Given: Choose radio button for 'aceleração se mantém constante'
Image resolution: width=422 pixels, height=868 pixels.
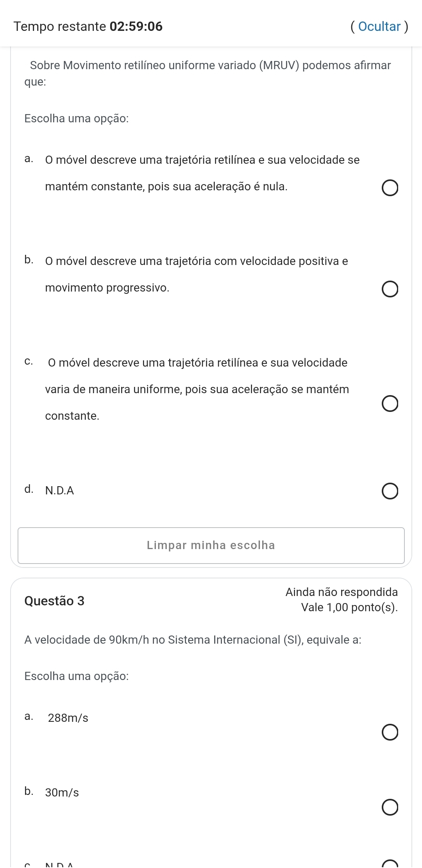Looking at the screenshot, I should pyautogui.click(x=390, y=404).
